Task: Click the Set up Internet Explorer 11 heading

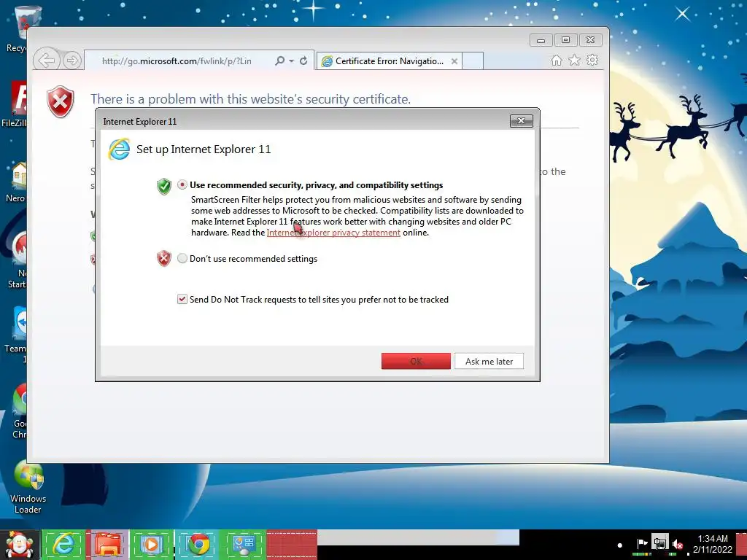Action: pos(204,149)
